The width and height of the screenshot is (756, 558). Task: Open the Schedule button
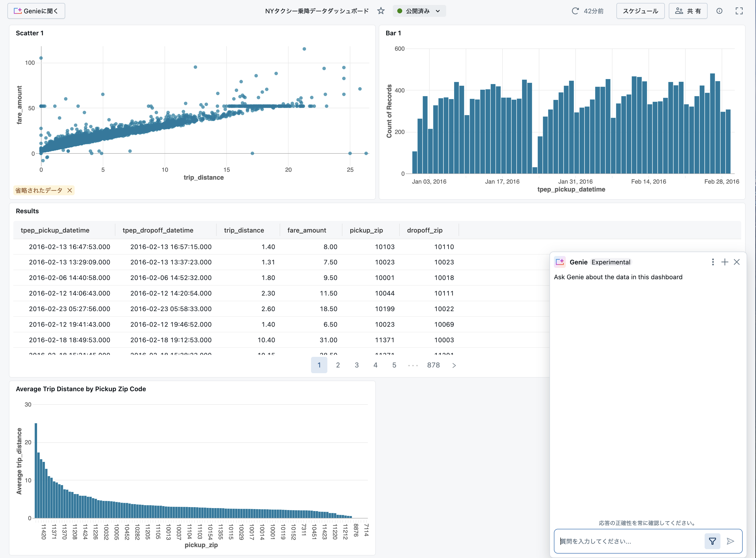pyautogui.click(x=640, y=11)
